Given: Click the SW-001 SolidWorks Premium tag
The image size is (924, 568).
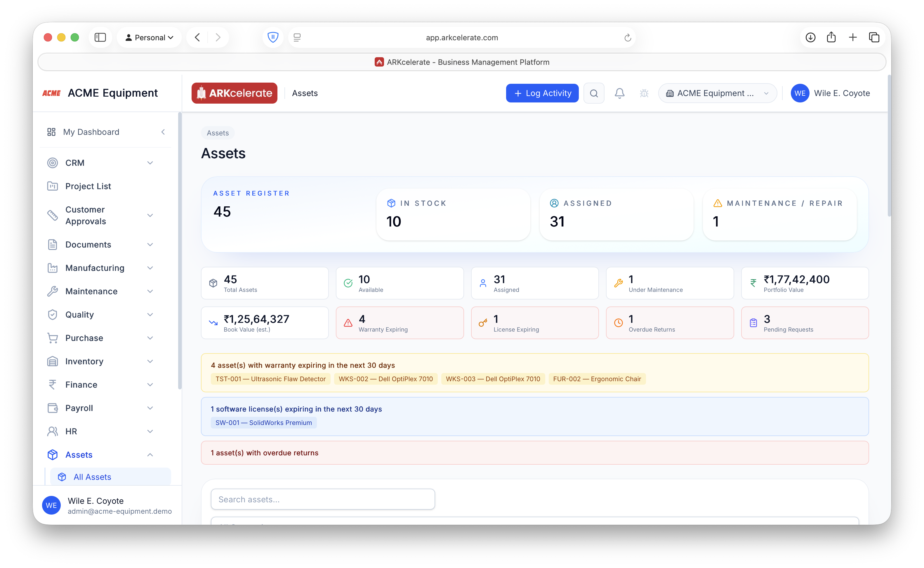Looking at the screenshot, I should pyautogui.click(x=263, y=423).
